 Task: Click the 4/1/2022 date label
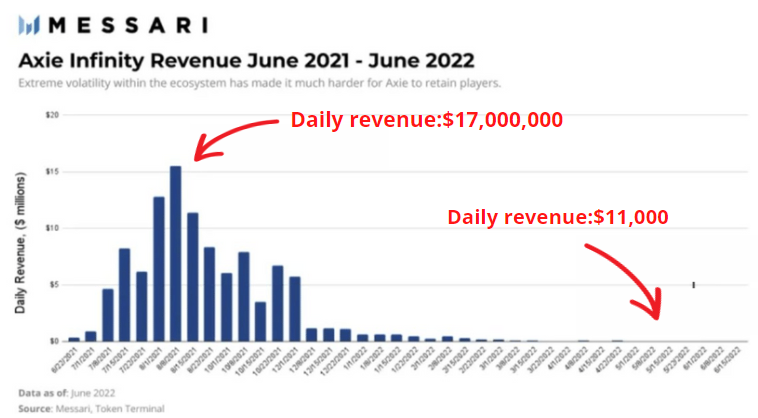pyautogui.click(x=560, y=358)
